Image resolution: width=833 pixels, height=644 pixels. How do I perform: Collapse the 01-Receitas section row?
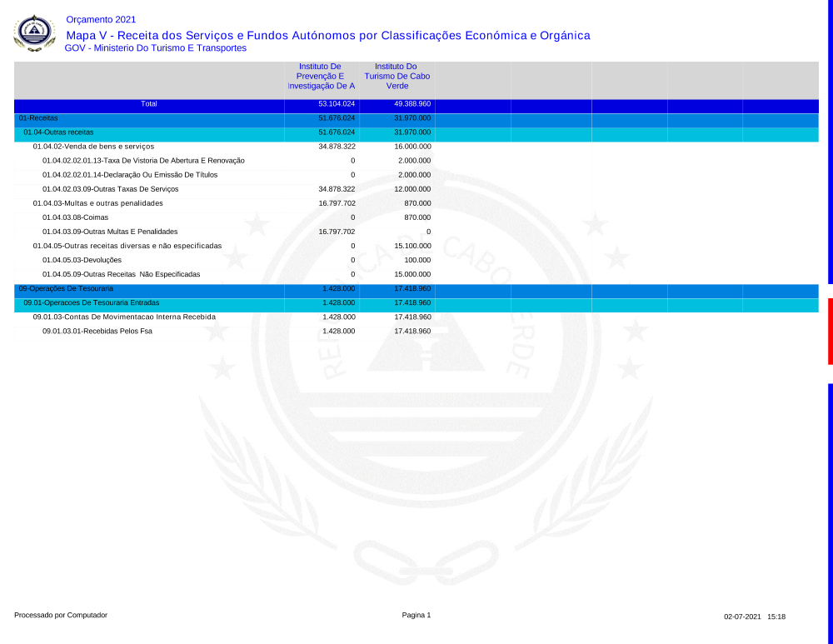[x=38, y=118]
